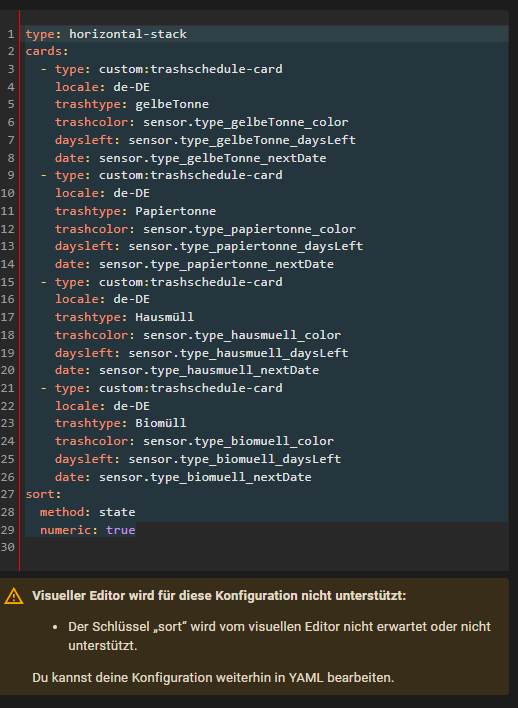Click 'locale: de-DE' on line 10
This screenshot has width=518, height=708.
(x=103, y=193)
